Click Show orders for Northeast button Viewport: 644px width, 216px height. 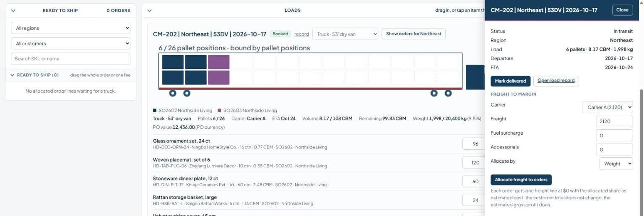[x=413, y=34]
